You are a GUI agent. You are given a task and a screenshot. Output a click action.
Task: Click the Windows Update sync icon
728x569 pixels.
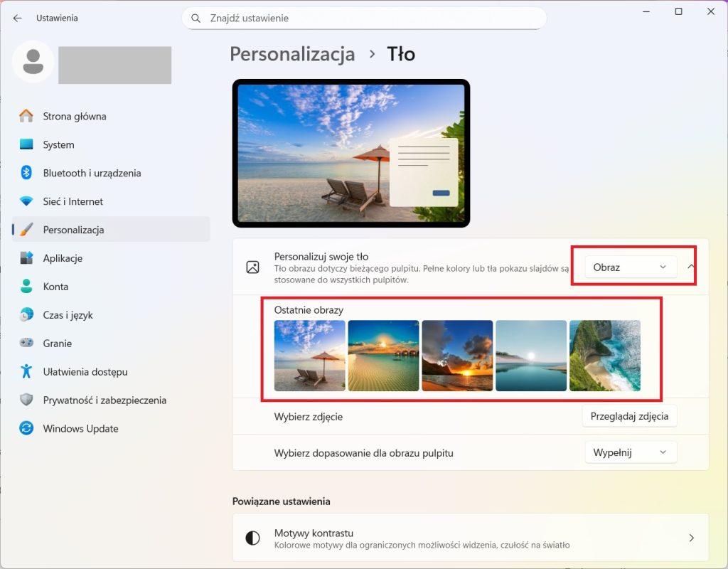pos(26,429)
